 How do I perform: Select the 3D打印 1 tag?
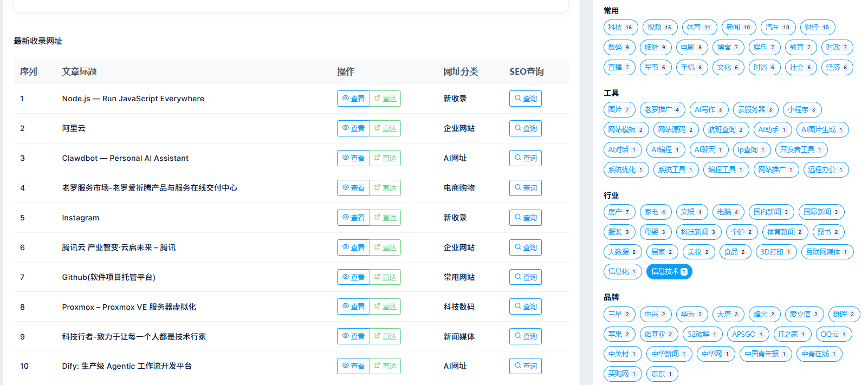[776, 252]
